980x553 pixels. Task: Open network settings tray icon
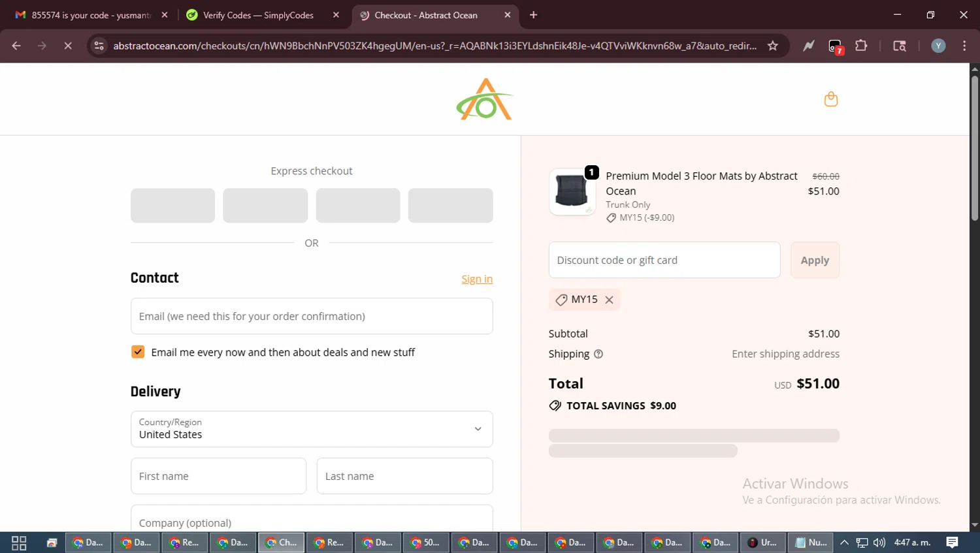click(862, 543)
